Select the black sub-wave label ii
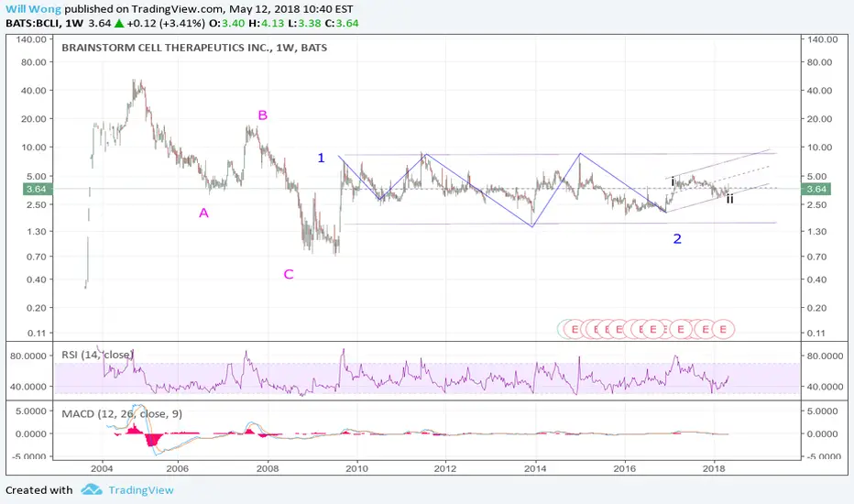 tap(729, 199)
